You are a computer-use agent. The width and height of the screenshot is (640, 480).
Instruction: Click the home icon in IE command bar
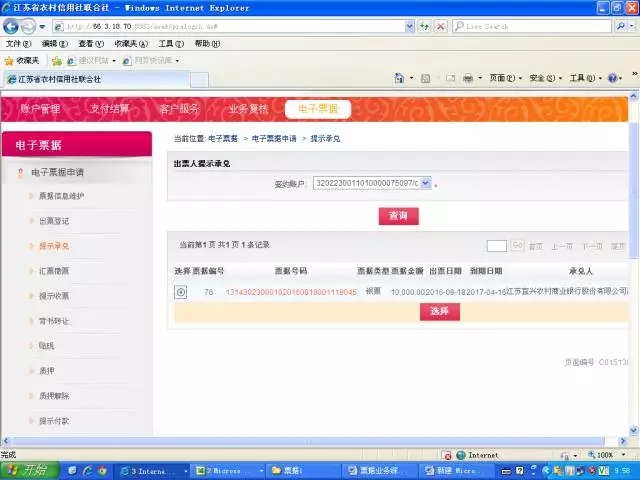399,78
